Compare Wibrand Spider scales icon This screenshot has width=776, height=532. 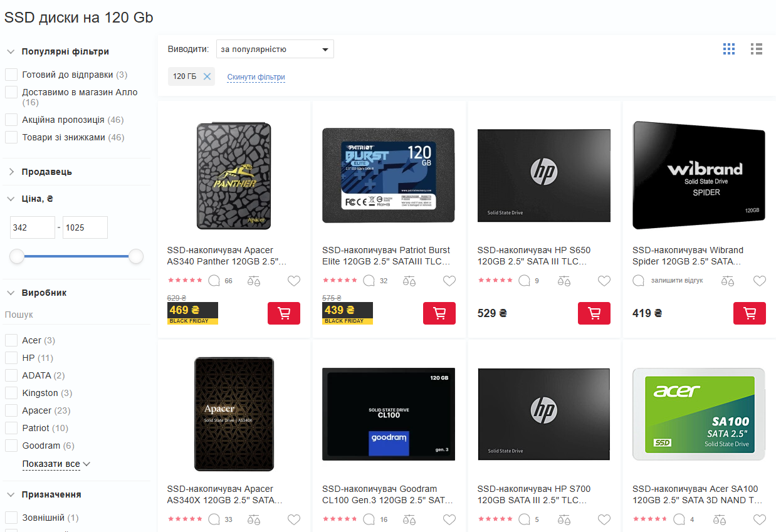tap(727, 281)
